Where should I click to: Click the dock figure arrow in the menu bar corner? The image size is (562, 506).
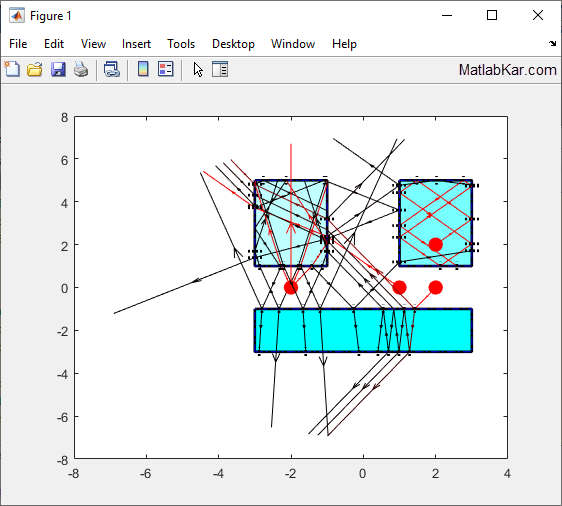tap(552, 44)
